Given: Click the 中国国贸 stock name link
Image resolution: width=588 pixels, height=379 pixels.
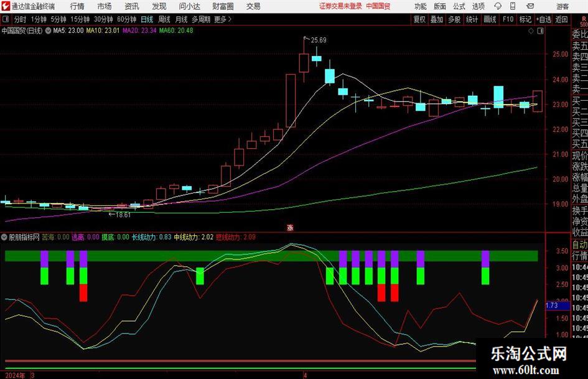Looking at the screenshot, I should tap(378, 6).
